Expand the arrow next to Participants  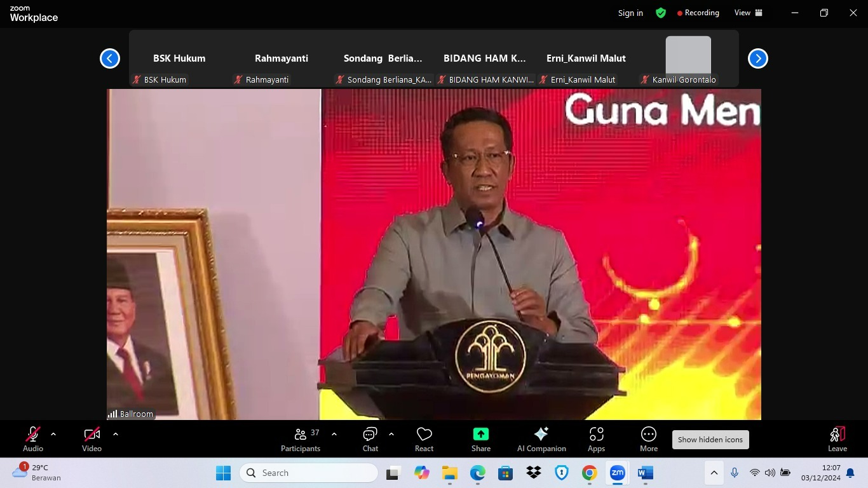pos(334,434)
